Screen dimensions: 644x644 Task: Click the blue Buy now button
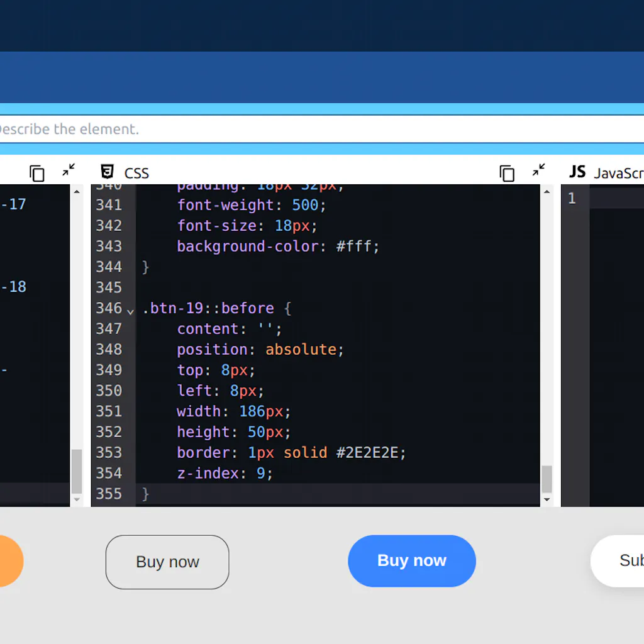tap(412, 560)
